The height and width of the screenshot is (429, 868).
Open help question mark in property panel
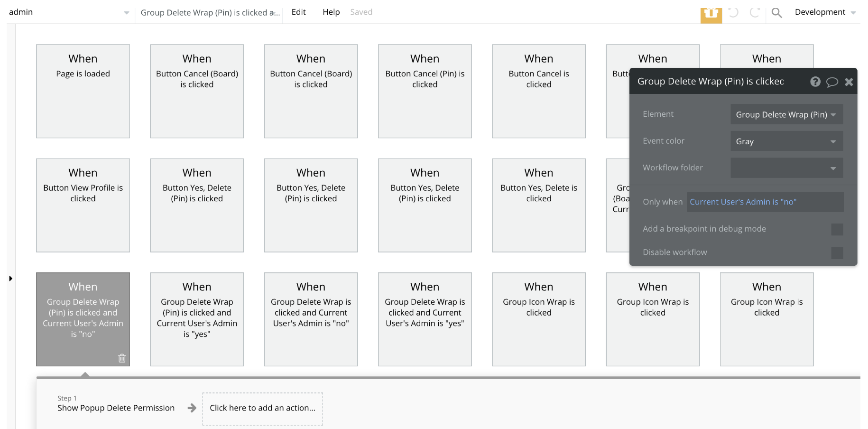(815, 82)
